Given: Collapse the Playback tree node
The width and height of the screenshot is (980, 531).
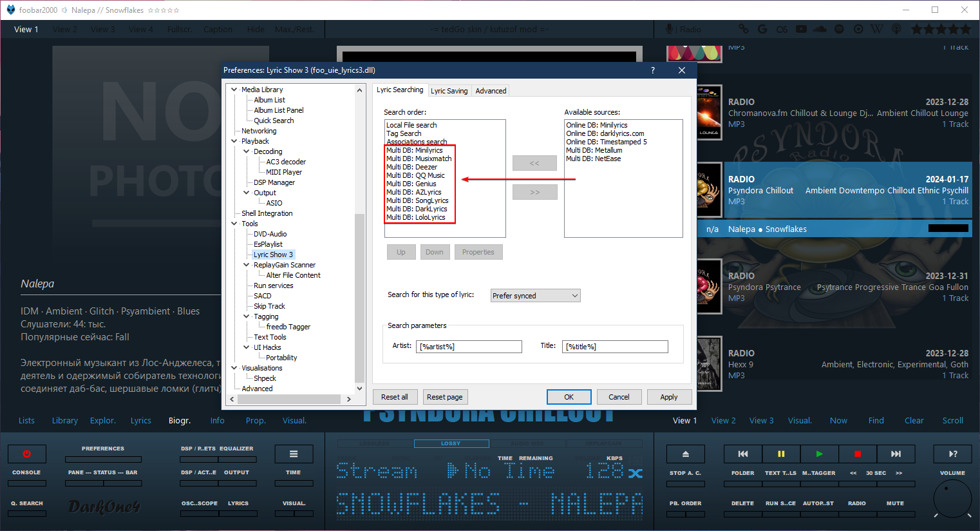Looking at the screenshot, I should pos(234,141).
